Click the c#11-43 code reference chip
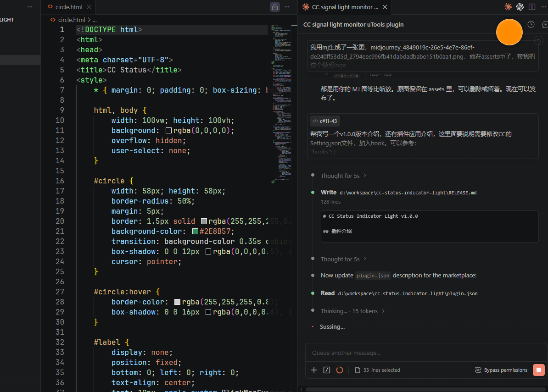The image size is (548, 392). [x=325, y=121]
